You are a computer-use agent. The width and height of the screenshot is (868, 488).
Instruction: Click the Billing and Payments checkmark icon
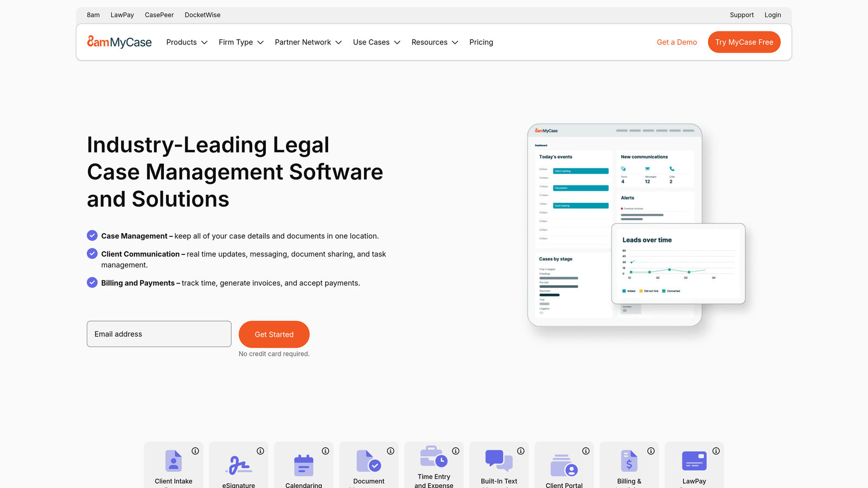[x=92, y=282]
